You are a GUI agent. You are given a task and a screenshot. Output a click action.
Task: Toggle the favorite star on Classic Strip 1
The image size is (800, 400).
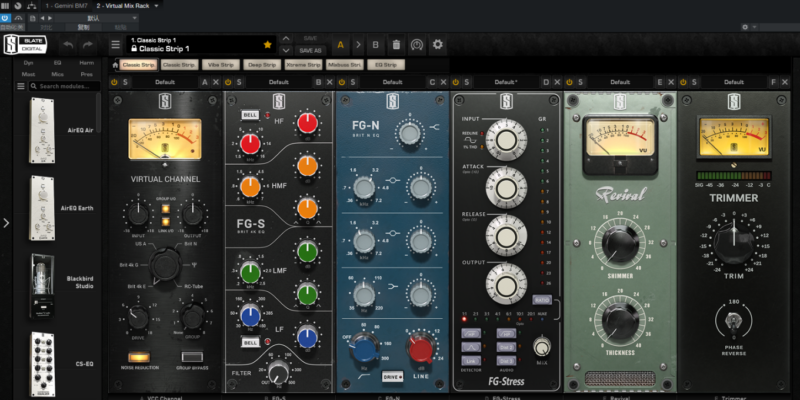coord(267,45)
